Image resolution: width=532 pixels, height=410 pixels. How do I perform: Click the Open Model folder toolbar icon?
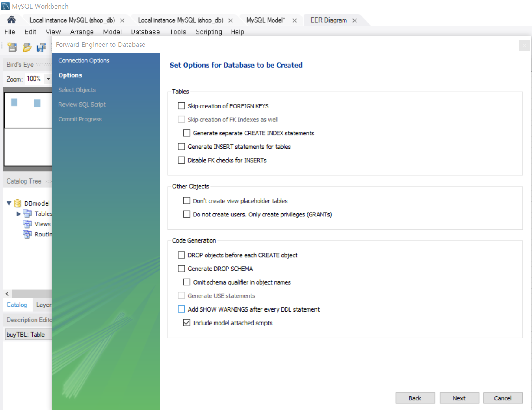click(x=27, y=47)
